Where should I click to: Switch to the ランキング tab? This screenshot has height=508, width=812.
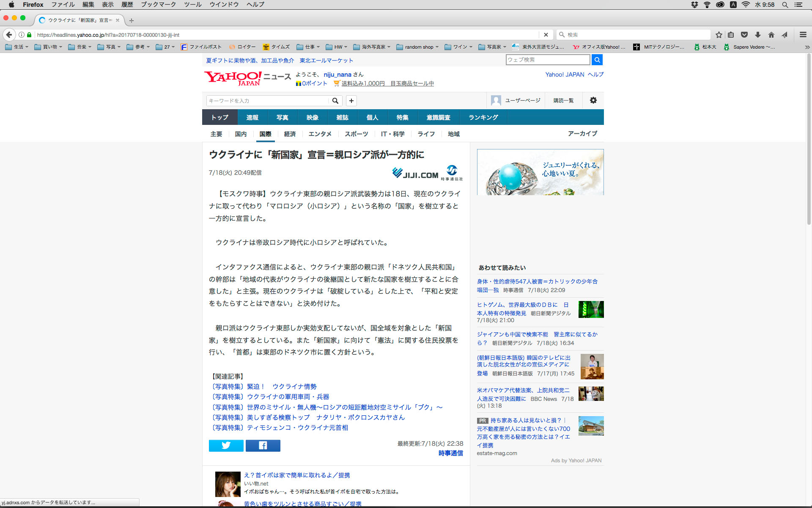click(483, 117)
